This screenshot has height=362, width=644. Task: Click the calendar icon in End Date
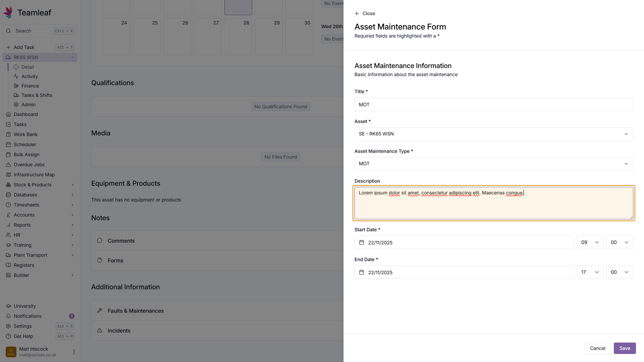click(x=362, y=272)
